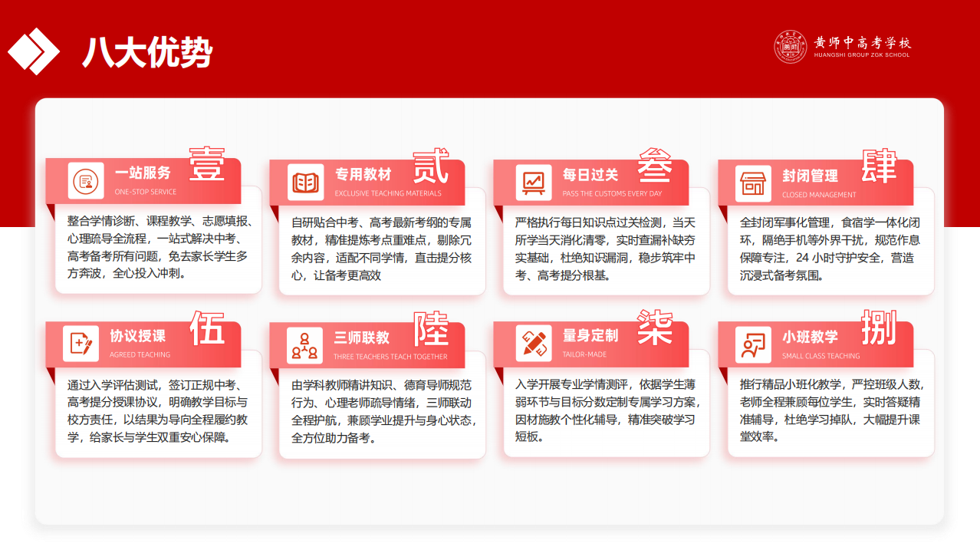Click the round school seal emblem
Viewport: 980px width, 550px height.
[791, 47]
